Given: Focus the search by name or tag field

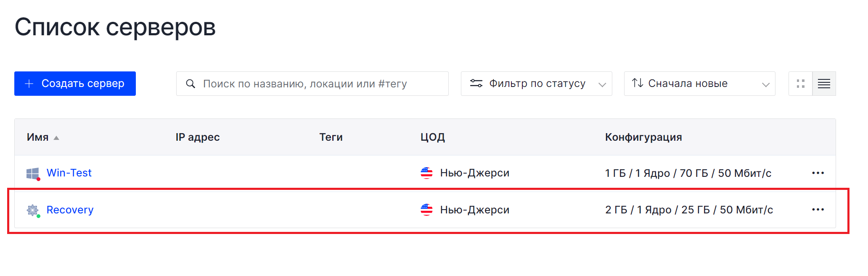Looking at the screenshot, I should [x=312, y=84].
